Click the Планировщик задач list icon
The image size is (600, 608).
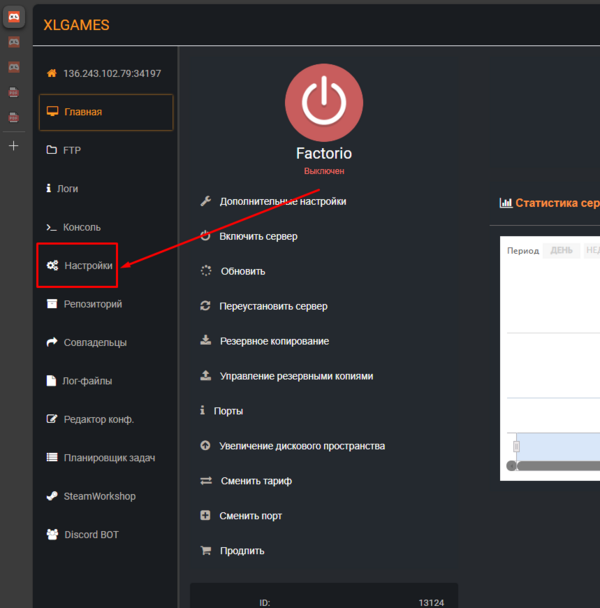coord(52,458)
